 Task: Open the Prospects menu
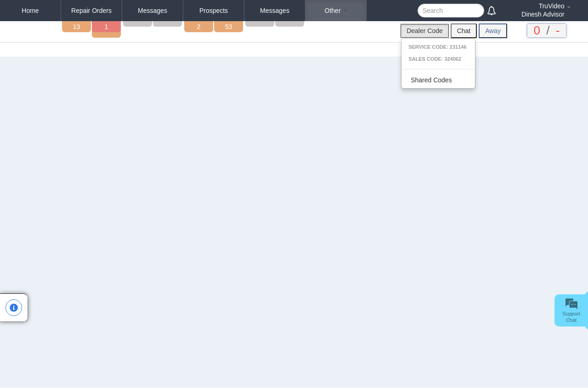[214, 11]
